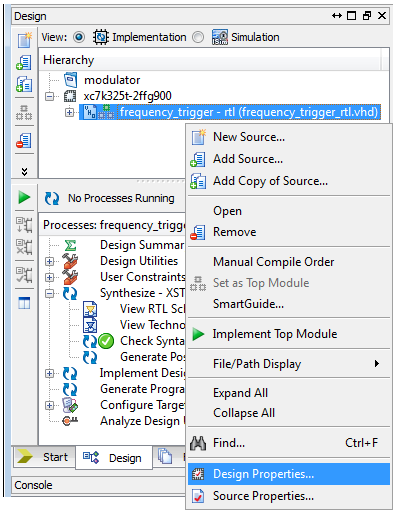Click Find binoculars icon in context menu
This screenshot has width=398, height=515.
coord(198,443)
